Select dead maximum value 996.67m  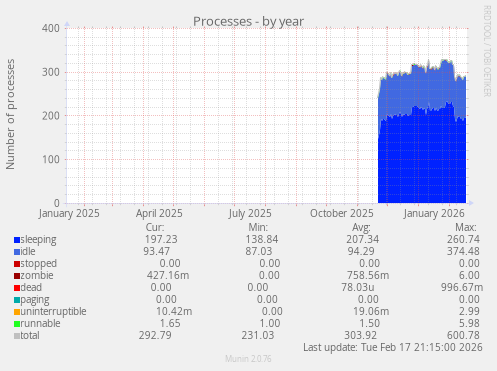click(x=462, y=287)
